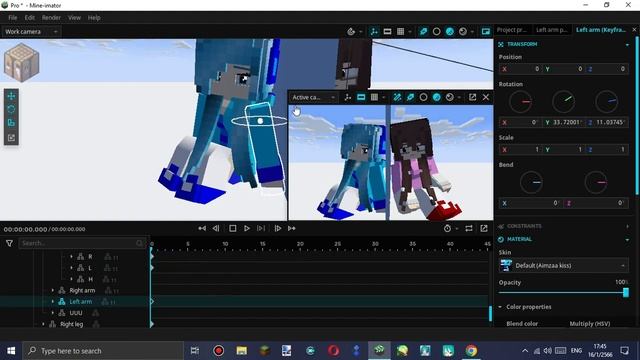The height and width of the screenshot is (360, 640).
Task: Step back one frame
Action: pyautogui.click(x=216, y=229)
